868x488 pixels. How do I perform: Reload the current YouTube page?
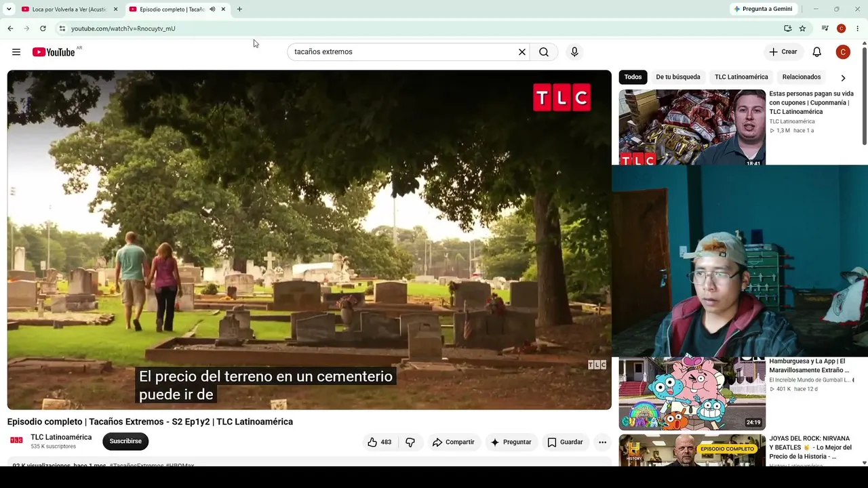pos(43,28)
